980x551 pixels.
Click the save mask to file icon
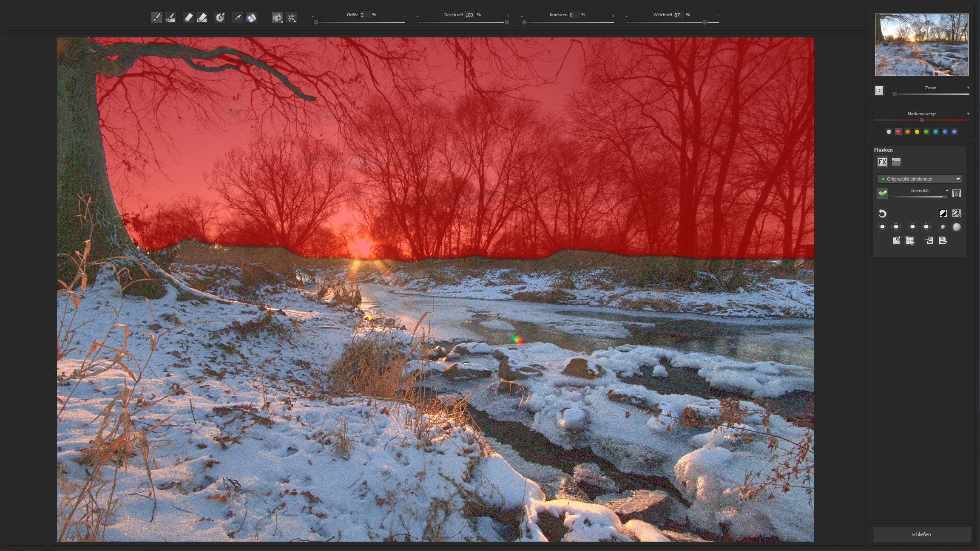[943, 241]
